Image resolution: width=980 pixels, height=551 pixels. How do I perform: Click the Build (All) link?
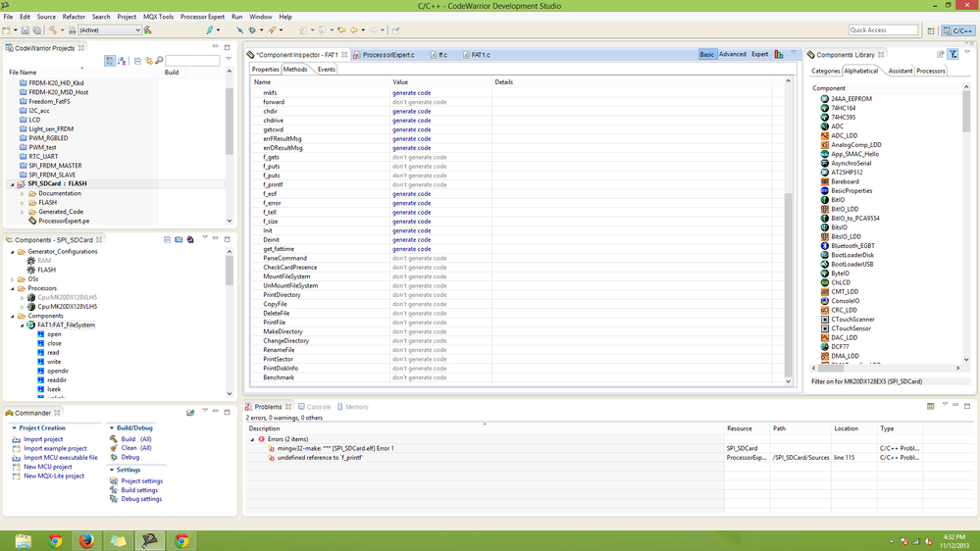[136, 439]
